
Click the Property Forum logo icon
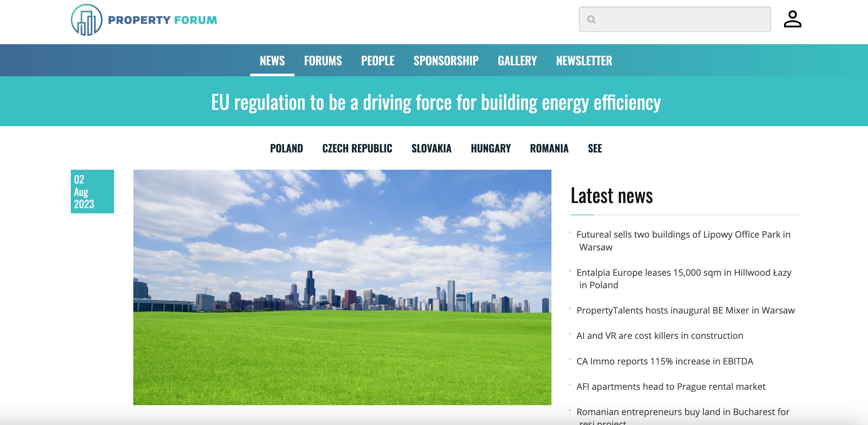click(x=86, y=20)
